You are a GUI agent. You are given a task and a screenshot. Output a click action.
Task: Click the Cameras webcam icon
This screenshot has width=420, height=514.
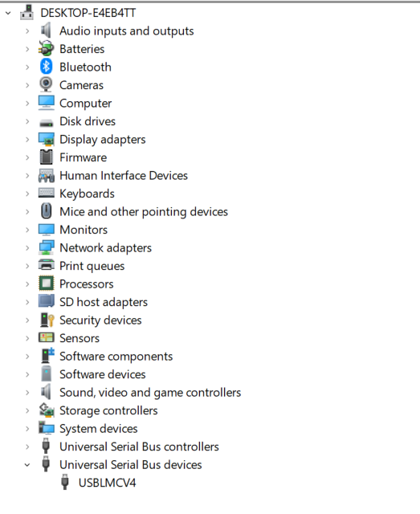(x=47, y=85)
